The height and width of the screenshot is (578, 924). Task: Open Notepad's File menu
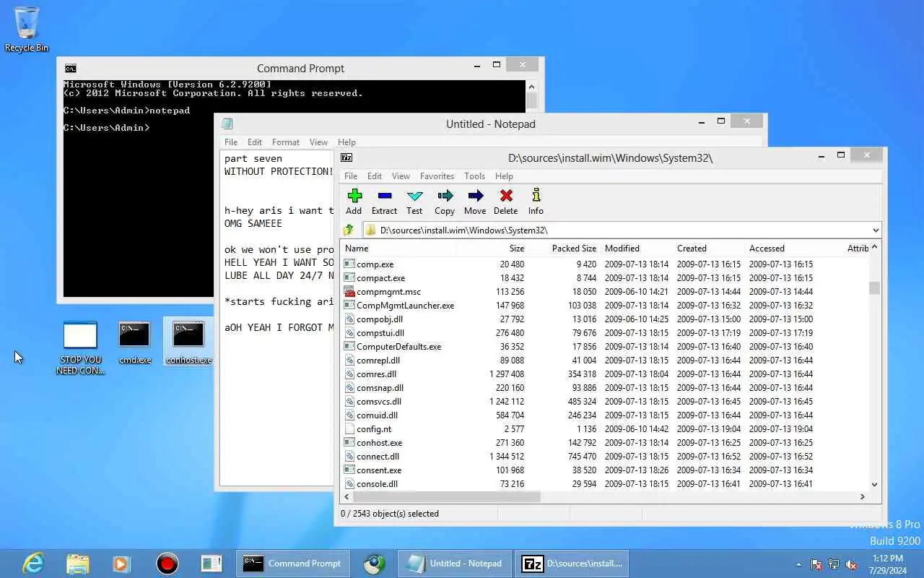coord(231,142)
